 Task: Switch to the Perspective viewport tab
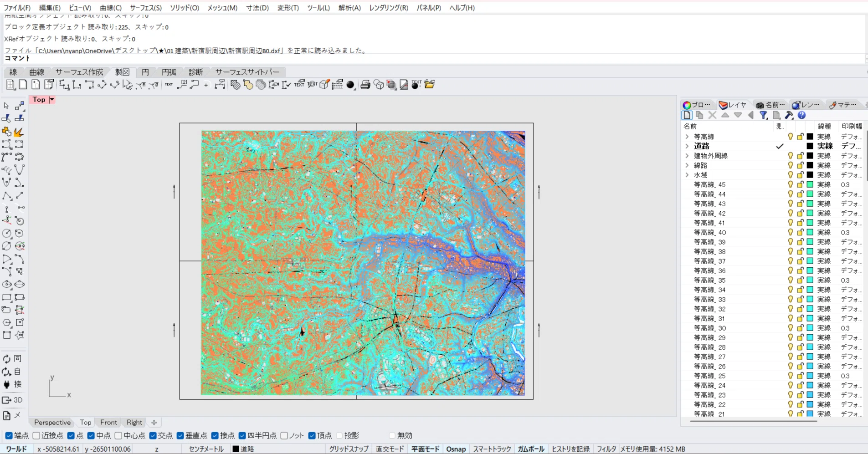[x=52, y=422]
